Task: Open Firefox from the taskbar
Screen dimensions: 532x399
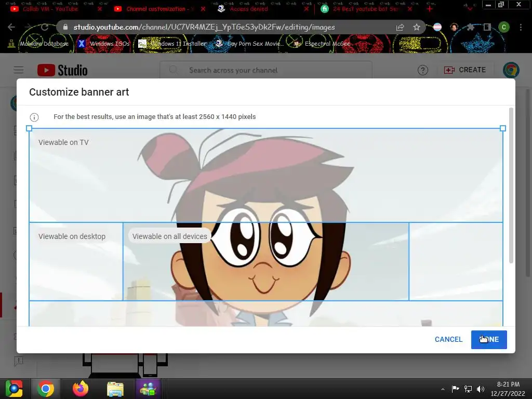Action: point(81,389)
